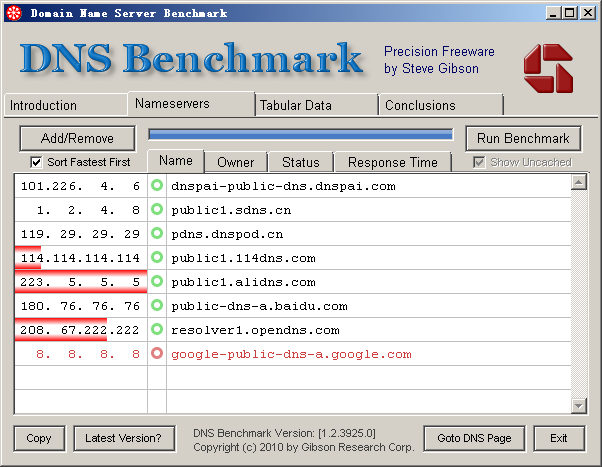
Task: Click green status circle for public1.114dns.com
Action: pos(157,257)
